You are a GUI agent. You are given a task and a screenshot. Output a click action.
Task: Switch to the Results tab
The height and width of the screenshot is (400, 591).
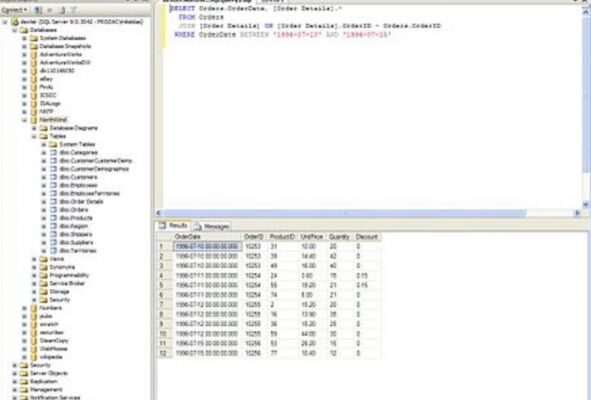[173, 225]
